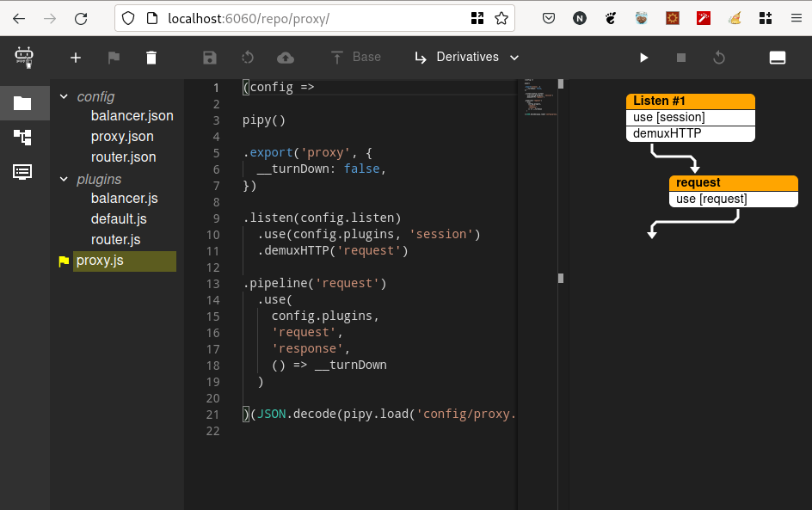Collapse the plugins folder
Image resolution: width=812 pixels, height=510 pixels.
64,180
